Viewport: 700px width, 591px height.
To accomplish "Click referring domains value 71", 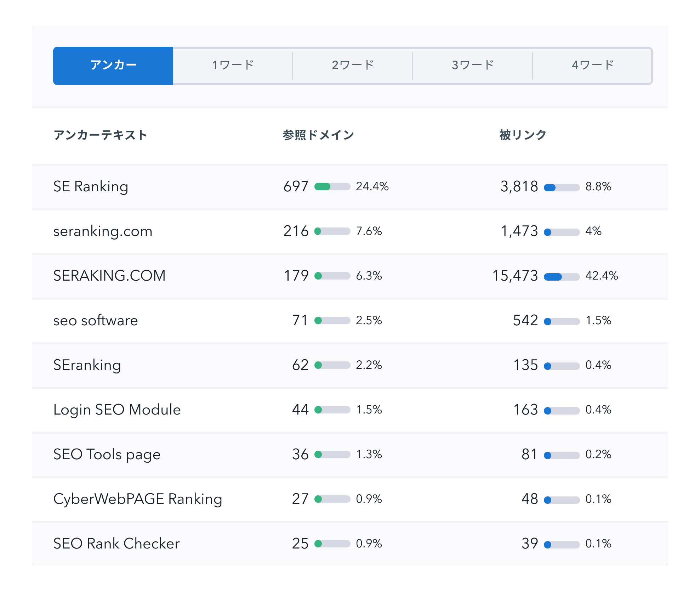I will (300, 321).
